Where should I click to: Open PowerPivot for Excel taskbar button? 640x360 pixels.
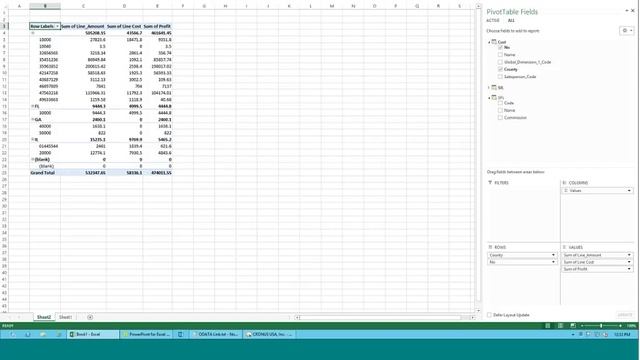click(x=146, y=334)
